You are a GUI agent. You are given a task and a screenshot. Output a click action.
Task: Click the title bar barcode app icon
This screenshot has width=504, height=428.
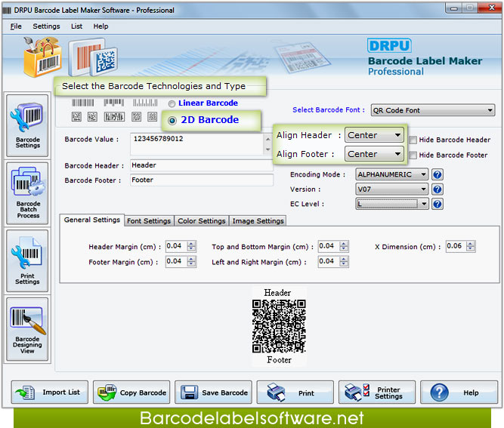[7, 11]
